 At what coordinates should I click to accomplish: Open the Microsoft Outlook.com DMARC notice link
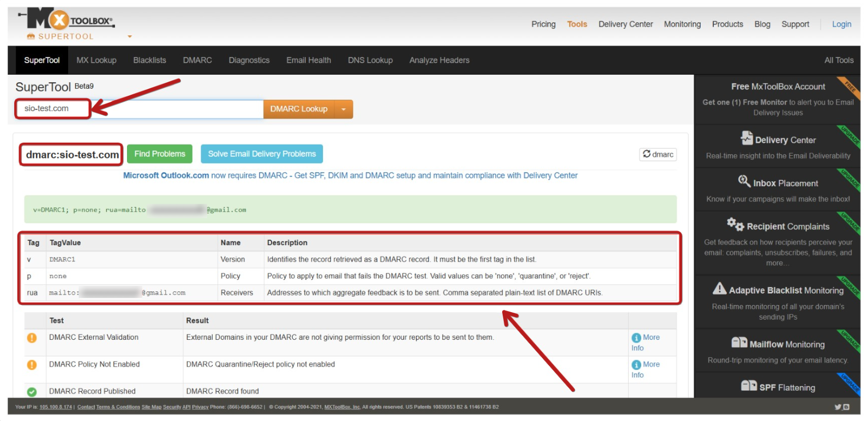coord(350,175)
